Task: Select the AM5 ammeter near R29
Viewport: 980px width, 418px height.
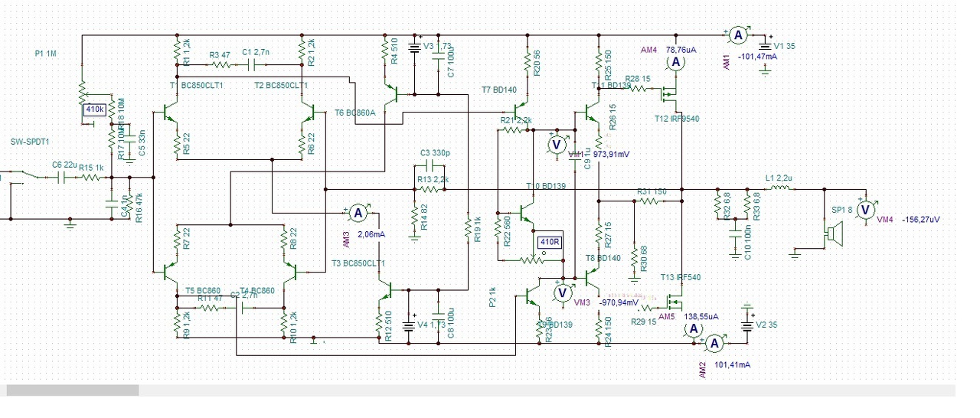Action: pos(691,328)
